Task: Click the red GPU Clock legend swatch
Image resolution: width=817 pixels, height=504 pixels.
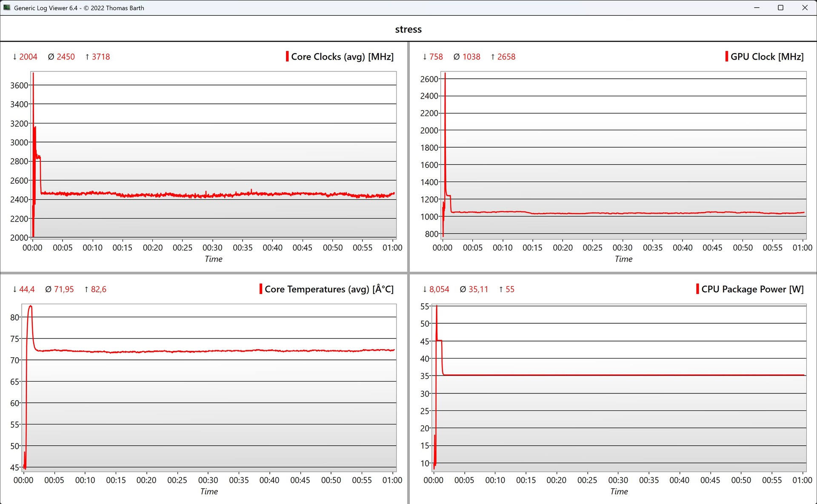Action: click(x=726, y=57)
